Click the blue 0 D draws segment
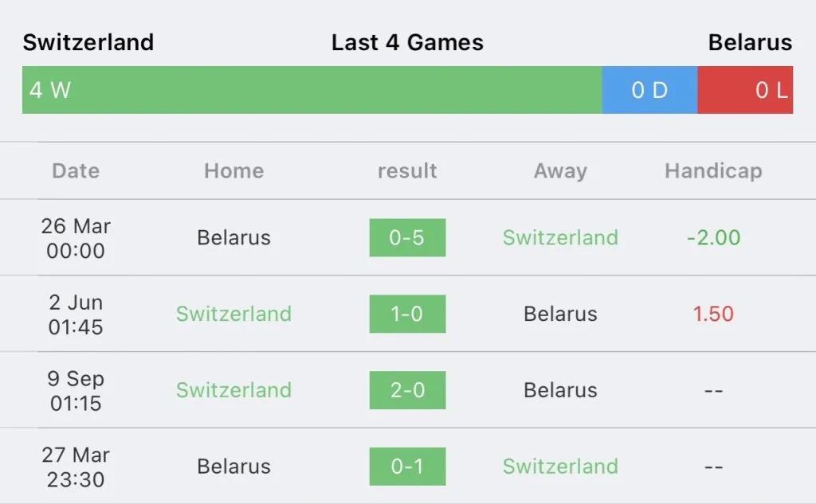 click(649, 90)
